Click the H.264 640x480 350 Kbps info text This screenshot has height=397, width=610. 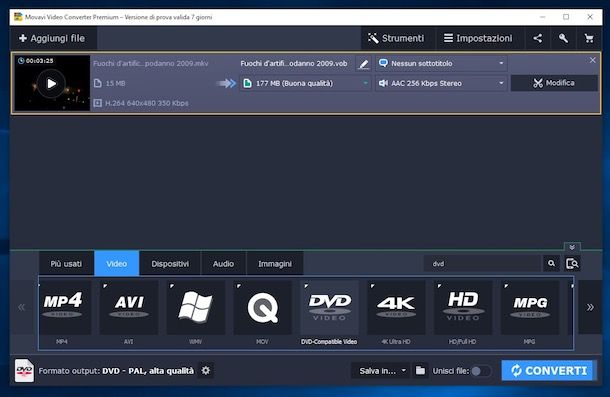click(147, 103)
